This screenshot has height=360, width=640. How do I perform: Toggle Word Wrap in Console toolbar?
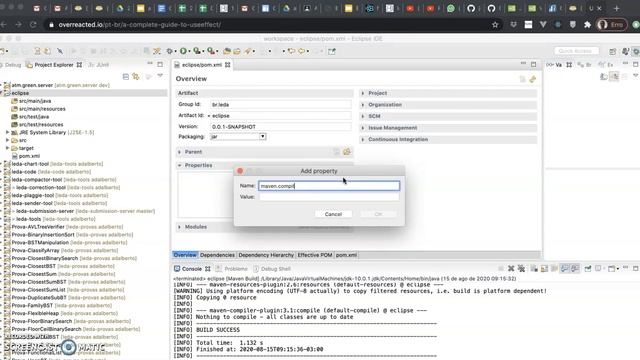click(x=554, y=268)
